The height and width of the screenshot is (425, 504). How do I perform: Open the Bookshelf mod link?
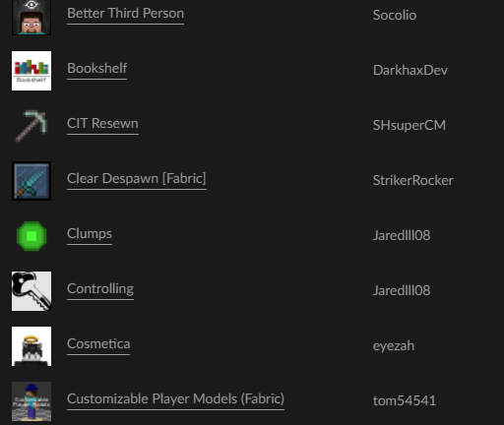[96, 69]
